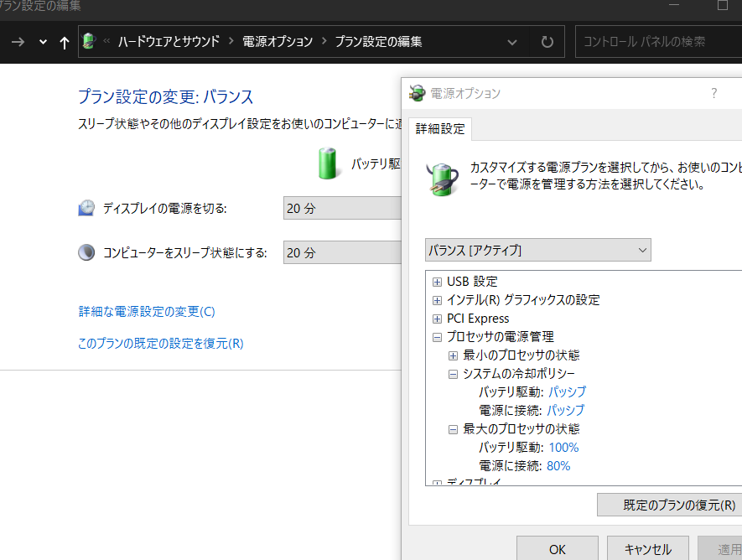Click 既定のプランの復元(R) button
The width and height of the screenshot is (742, 560).
[670, 505]
